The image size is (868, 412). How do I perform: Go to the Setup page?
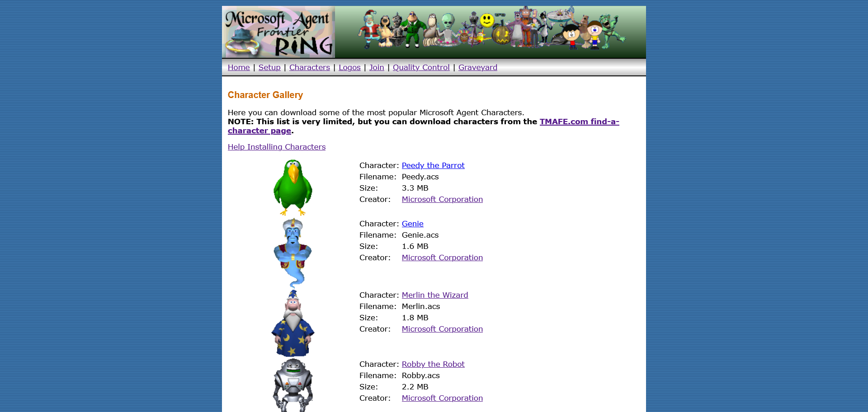pyautogui.click(x=269, y=67)
